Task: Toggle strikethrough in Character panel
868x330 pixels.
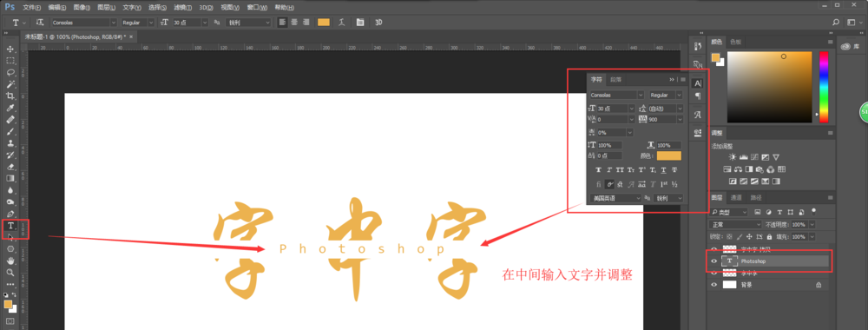Action: pos(674,170)
